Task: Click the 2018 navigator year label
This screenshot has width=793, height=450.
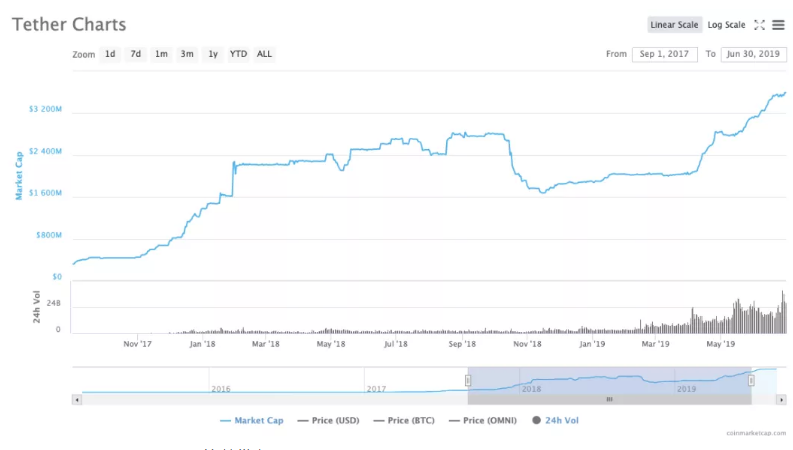Action: [x=531, y=389]
